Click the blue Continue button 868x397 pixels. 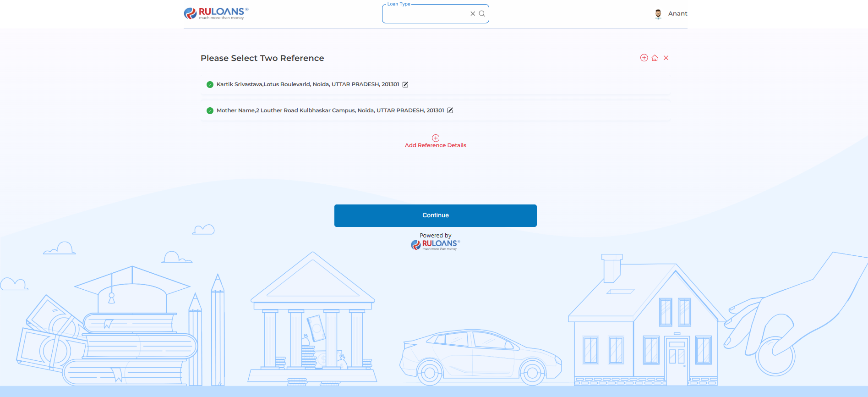436,215
